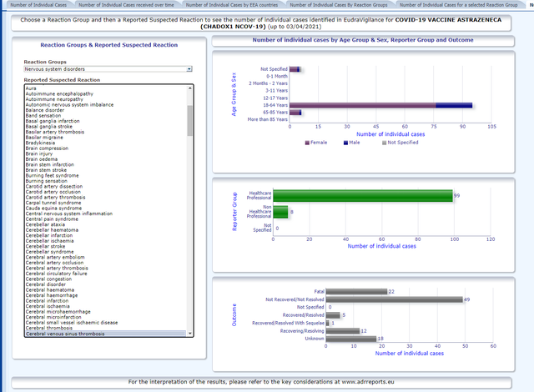Click the 65-85 Years bar

pyautogui.click(x=295, y=113)
